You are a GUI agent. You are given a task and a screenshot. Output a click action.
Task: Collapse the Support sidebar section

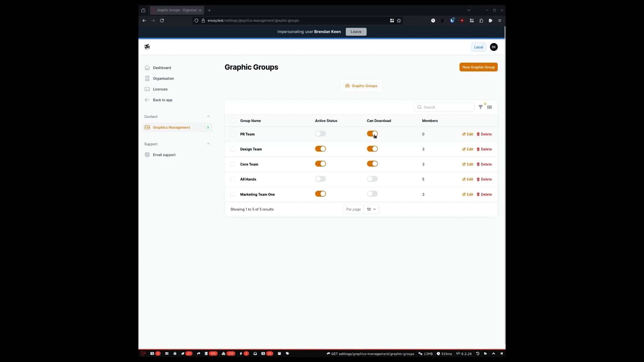(208, 144)
